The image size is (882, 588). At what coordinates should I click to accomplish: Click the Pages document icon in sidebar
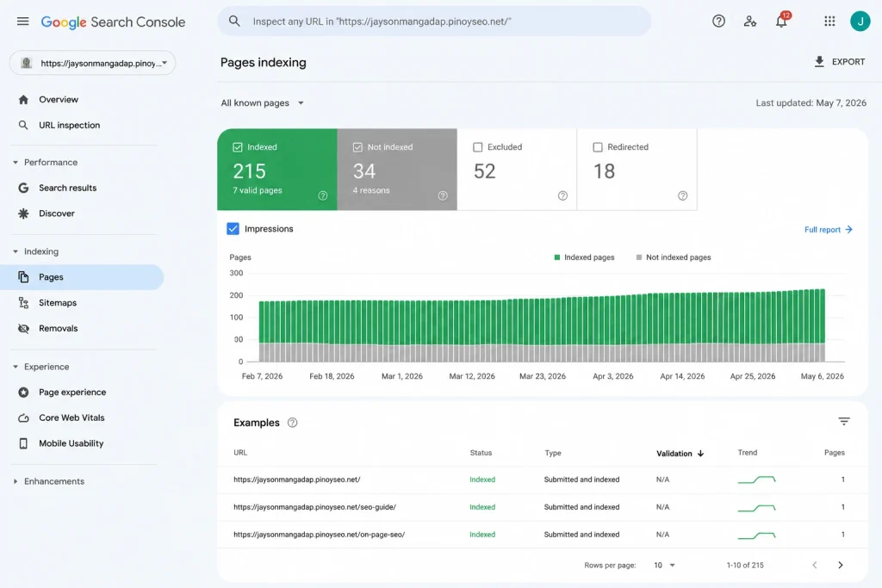coord(23,277)
